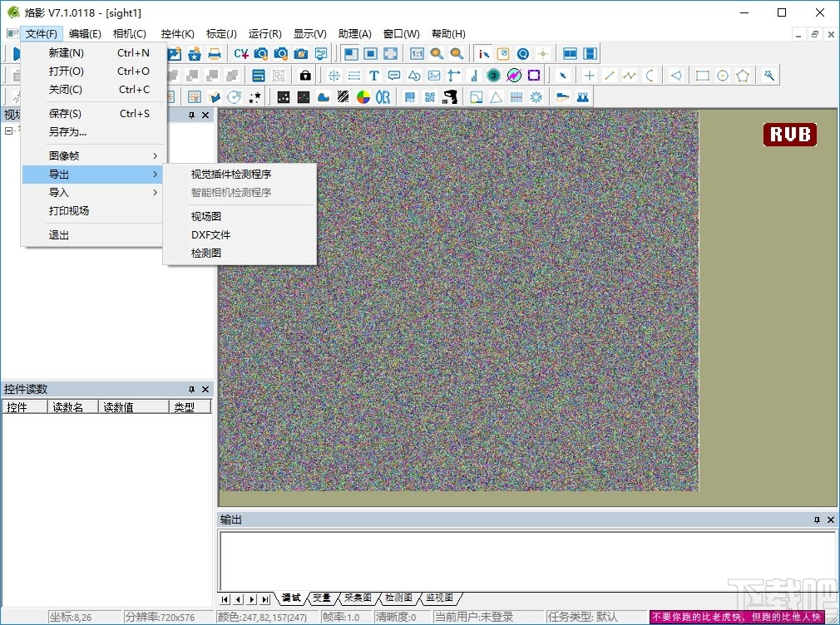
Task: Choose 退出 to exit the application
Action: click(92, 235)
